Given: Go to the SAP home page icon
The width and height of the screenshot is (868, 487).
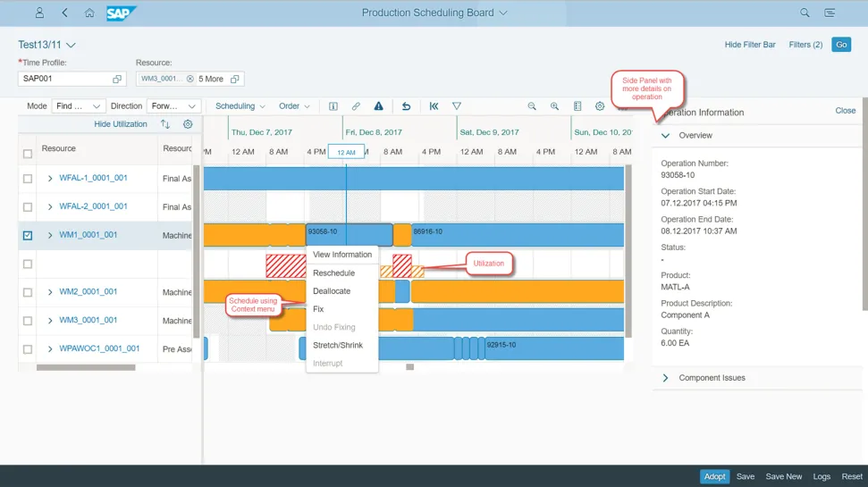Looking at the screenshot, I should tap(89, 13).
